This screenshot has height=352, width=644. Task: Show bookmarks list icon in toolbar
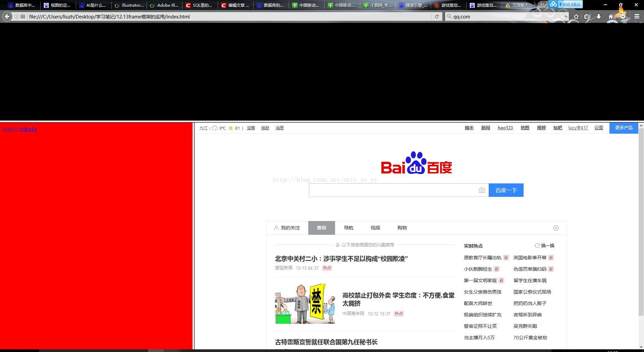tap(587, 16)
